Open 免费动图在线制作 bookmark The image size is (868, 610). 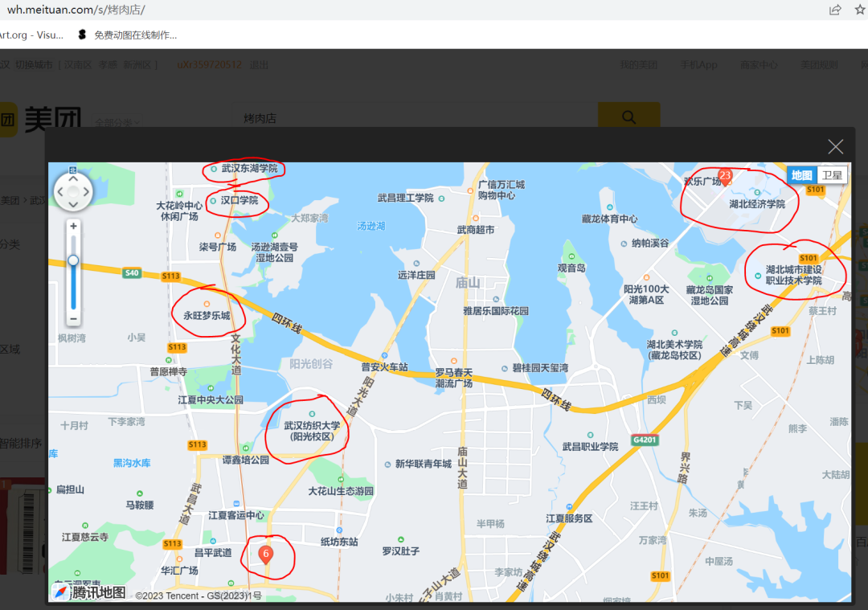point(129,35)
